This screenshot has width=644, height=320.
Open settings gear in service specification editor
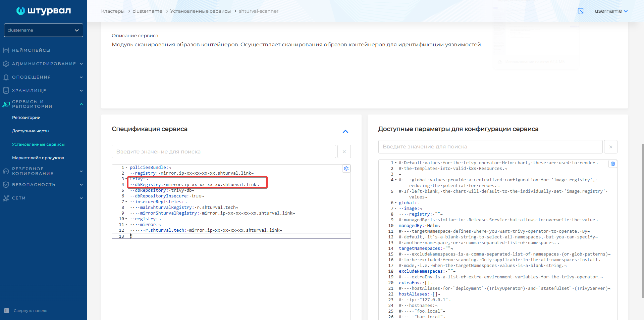346,169
